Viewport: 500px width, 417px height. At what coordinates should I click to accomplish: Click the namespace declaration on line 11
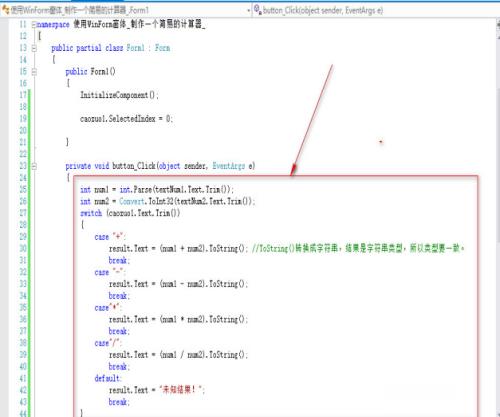coord(121,24)
